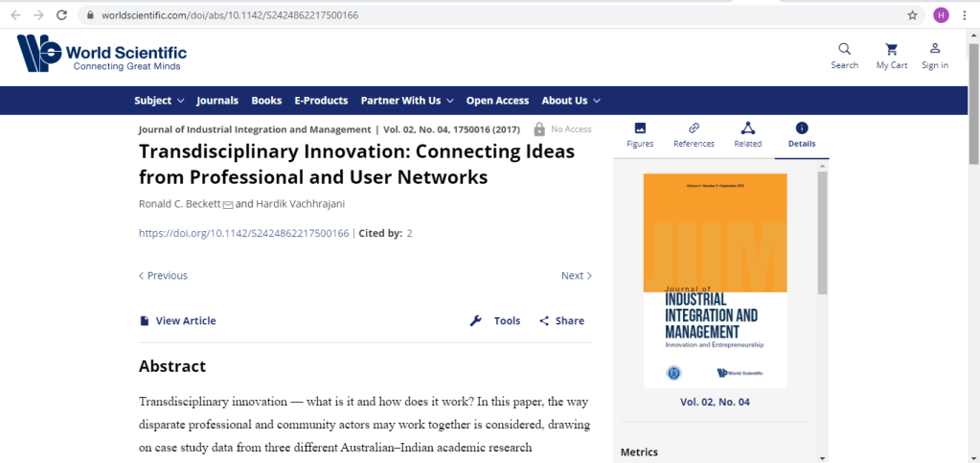Image resolution: width=980 pixels, height=463 pixels.
Task: Bookmark this page with star icon
Action: click(912, 15)
